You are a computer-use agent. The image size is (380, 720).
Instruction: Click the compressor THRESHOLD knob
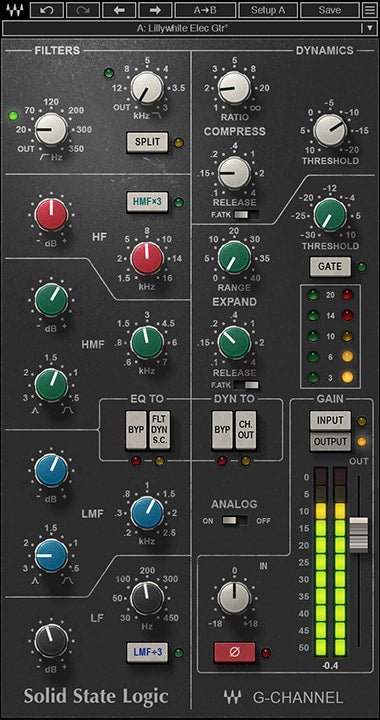330,130
